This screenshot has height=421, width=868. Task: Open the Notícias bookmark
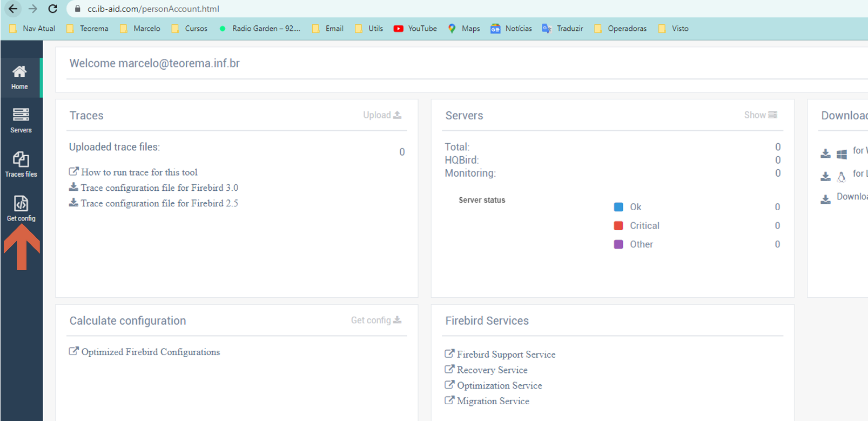[x=512, y=29]
